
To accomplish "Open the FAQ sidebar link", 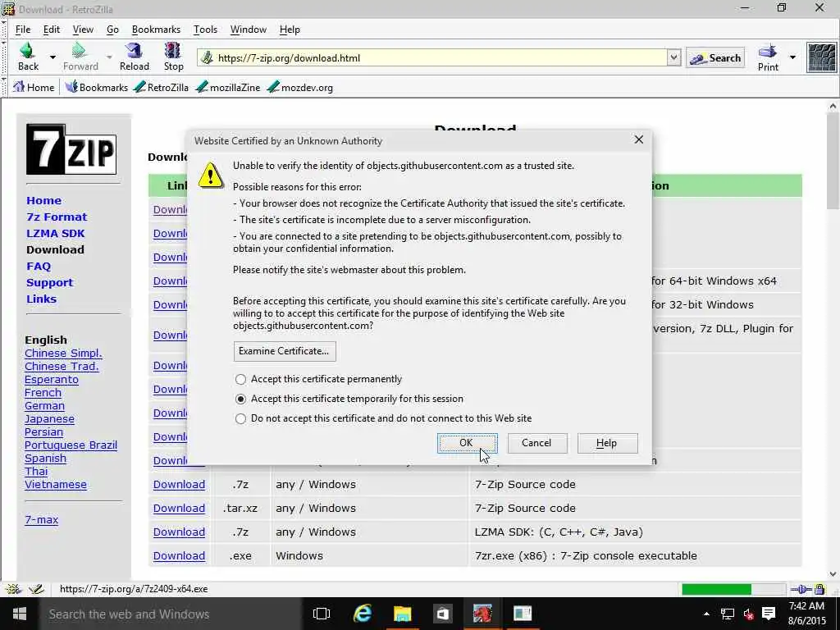I will (x=39, y=267).
